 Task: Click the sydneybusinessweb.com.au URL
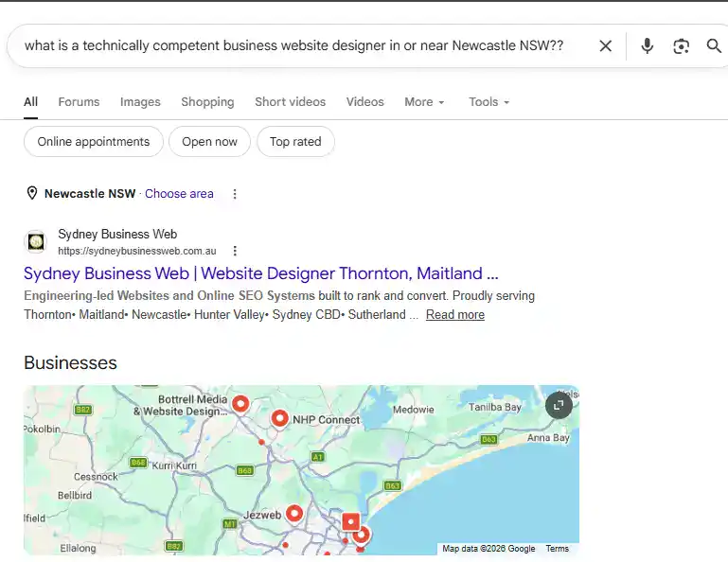point(137,251)
